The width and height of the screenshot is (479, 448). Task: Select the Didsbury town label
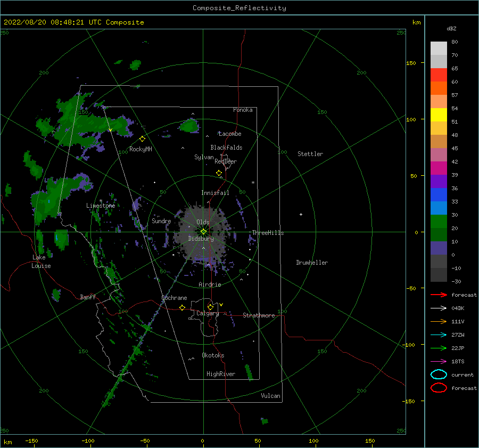[201, 239]
